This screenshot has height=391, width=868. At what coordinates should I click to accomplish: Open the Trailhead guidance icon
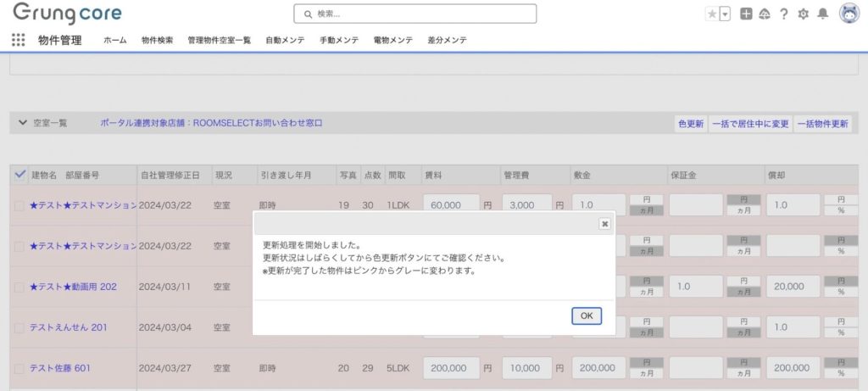(x=765, y=14)
